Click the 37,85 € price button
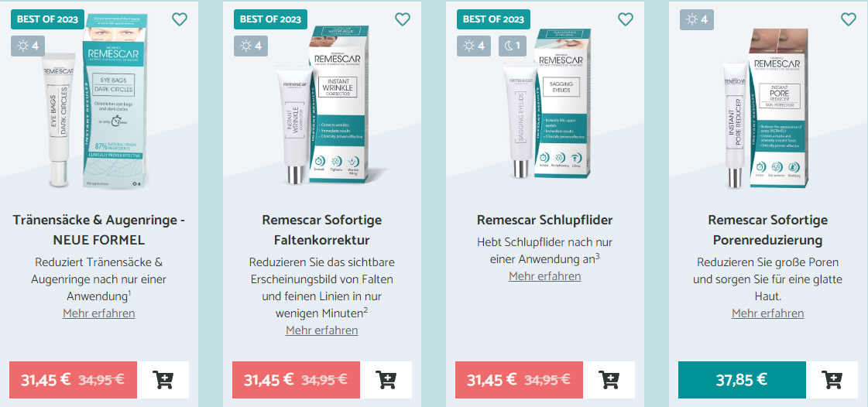The height and width of the screenshot is (407, 868). 742,380
